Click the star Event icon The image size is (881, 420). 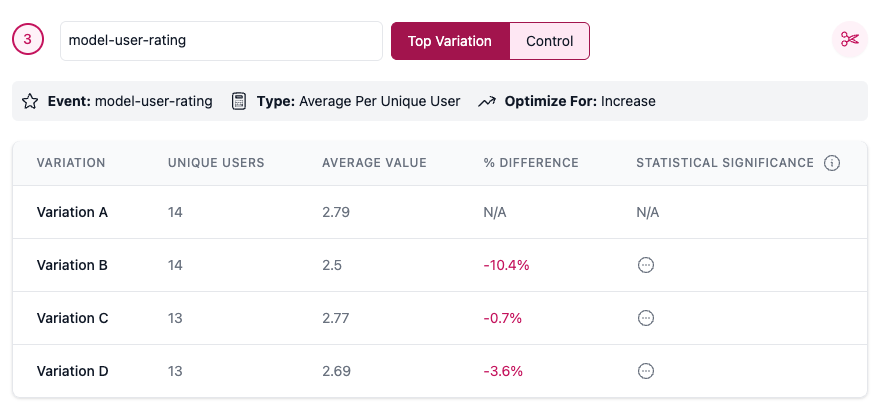(x=30, y=101)
